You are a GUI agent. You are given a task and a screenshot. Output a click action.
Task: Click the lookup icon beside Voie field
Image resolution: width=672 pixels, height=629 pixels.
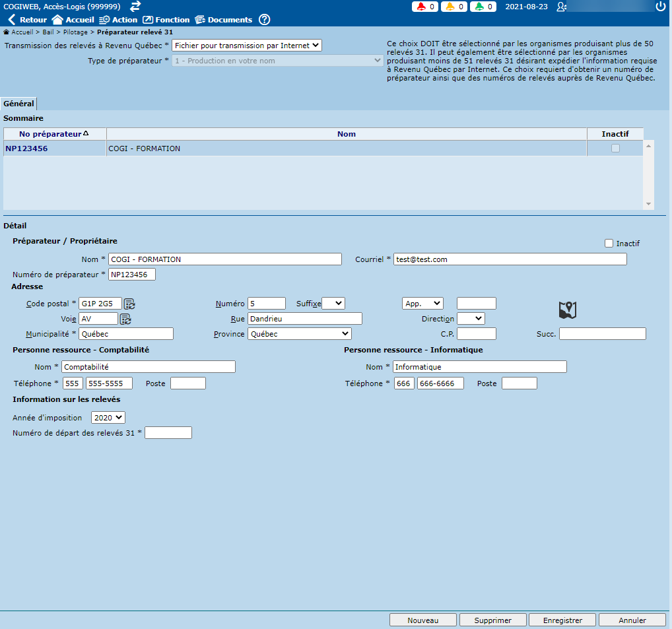tap(125, 319)
